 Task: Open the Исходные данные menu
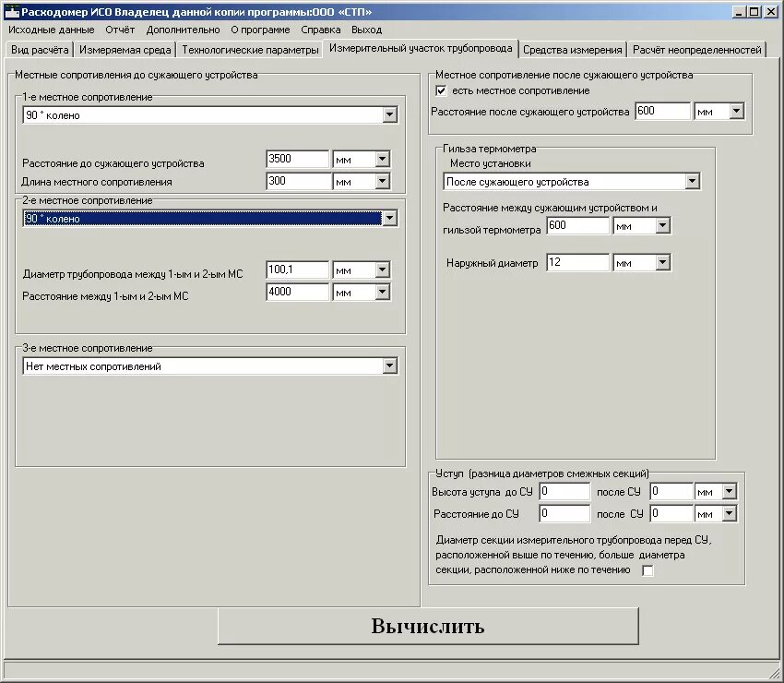(52, 30)
